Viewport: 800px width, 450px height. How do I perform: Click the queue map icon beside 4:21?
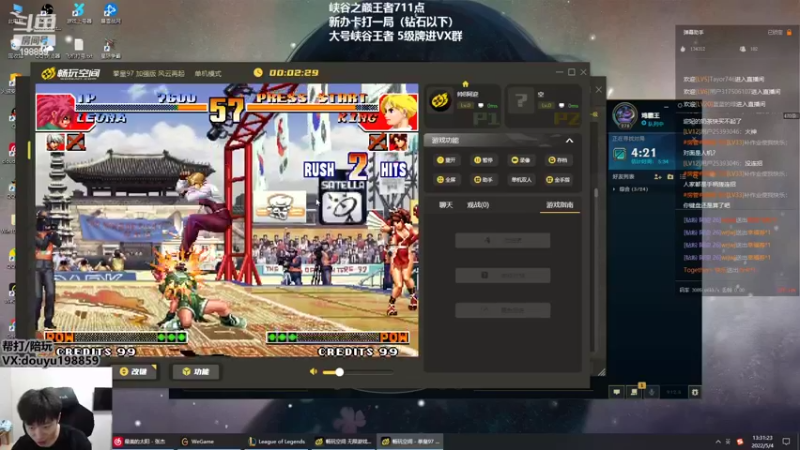tap(619, 154)
